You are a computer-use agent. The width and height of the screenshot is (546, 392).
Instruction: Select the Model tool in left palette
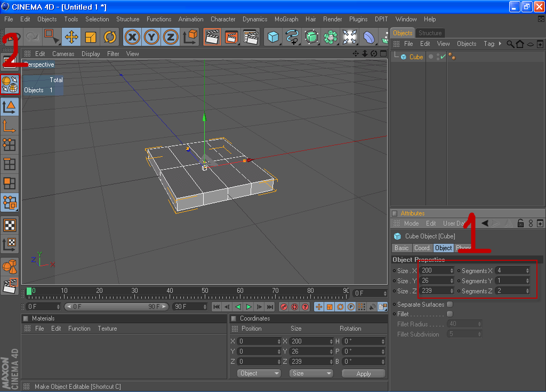coord(10,107)
